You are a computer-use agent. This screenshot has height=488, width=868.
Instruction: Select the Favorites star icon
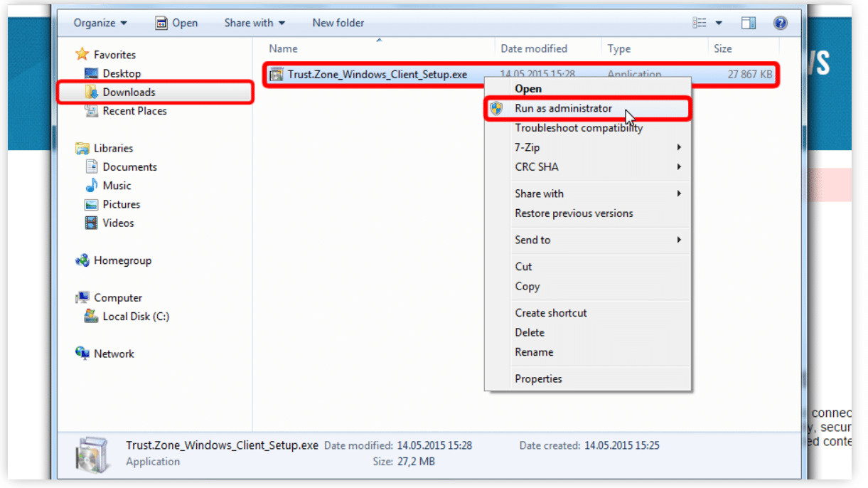point(82,54)
